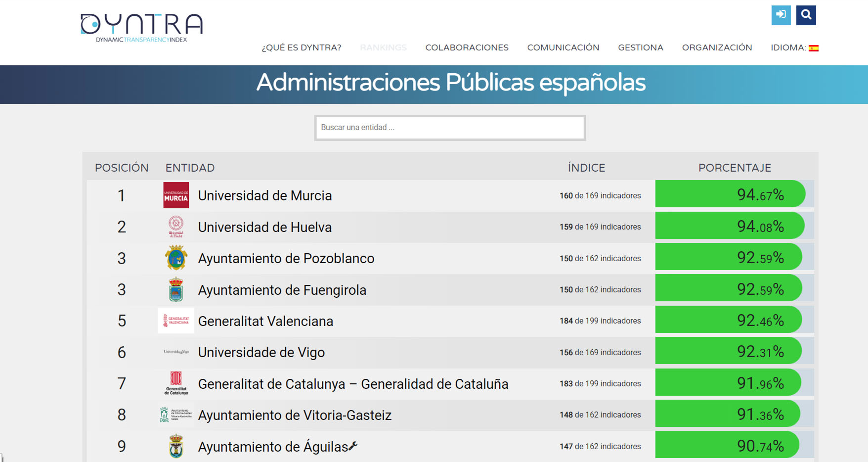Image resolution: width=868 pixels, height=462 pixels.
Task: Open Ayuntamiento de Vitoria-Gasteiz entry
Action: click(295, 415)
